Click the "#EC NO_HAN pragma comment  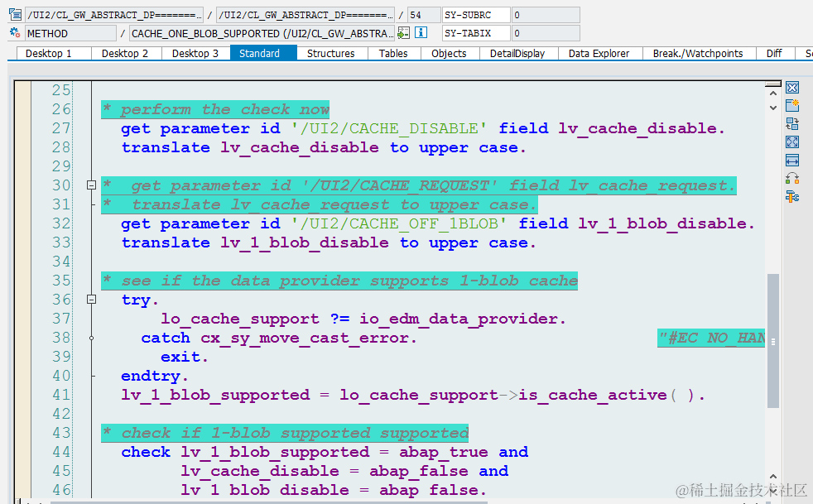pyautogui.click(x=711, y=338)
